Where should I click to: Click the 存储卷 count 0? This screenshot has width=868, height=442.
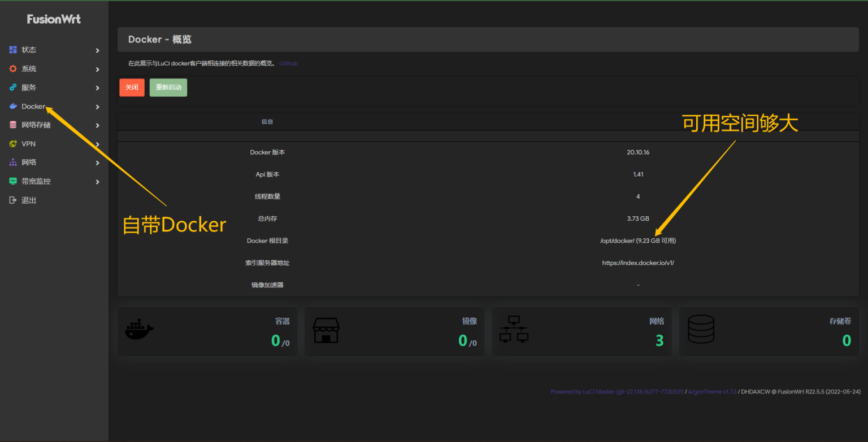coord(847,340)
